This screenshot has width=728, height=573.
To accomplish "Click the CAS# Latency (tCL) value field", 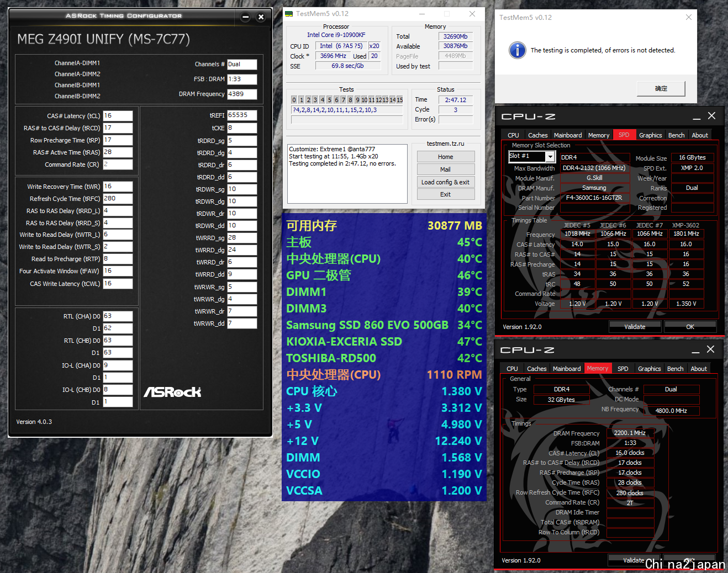I will 118,116.
